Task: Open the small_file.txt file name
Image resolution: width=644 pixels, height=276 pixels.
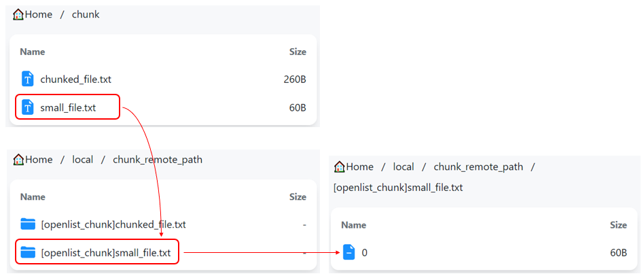Action: pos(68,107)
